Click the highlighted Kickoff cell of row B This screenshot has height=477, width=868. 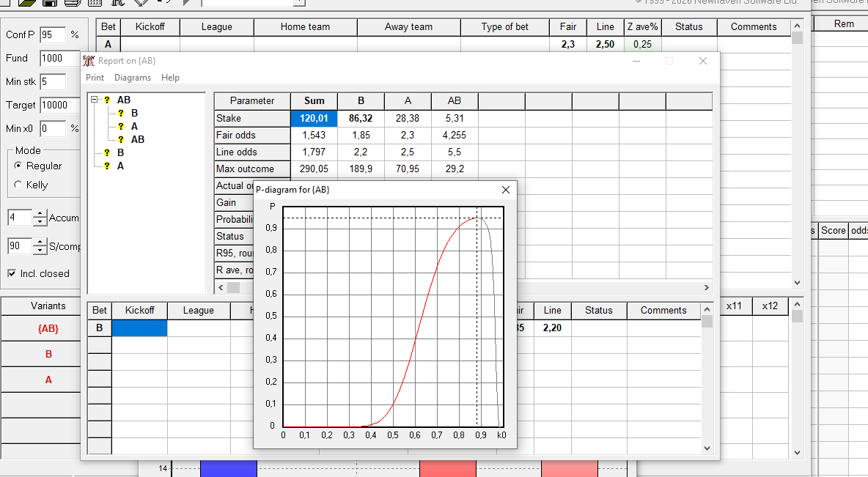coord(139,328)
